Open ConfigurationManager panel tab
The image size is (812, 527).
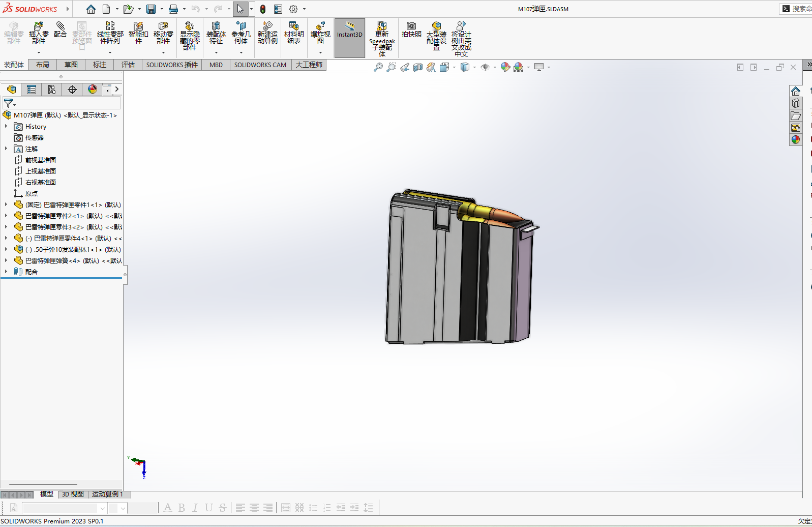(52, 90)
